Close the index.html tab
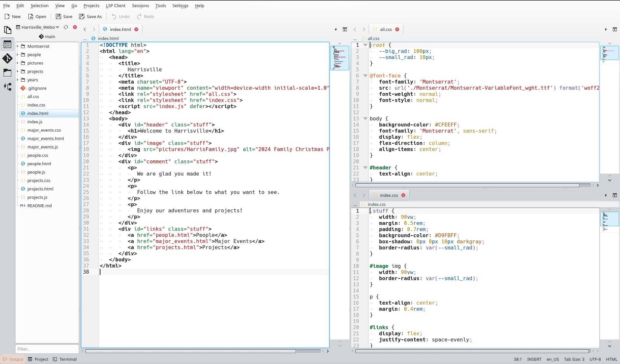 (x=136, y=29)
